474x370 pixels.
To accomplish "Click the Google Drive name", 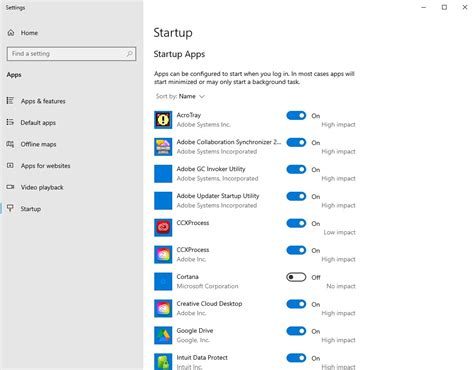I will click(195, 331).
